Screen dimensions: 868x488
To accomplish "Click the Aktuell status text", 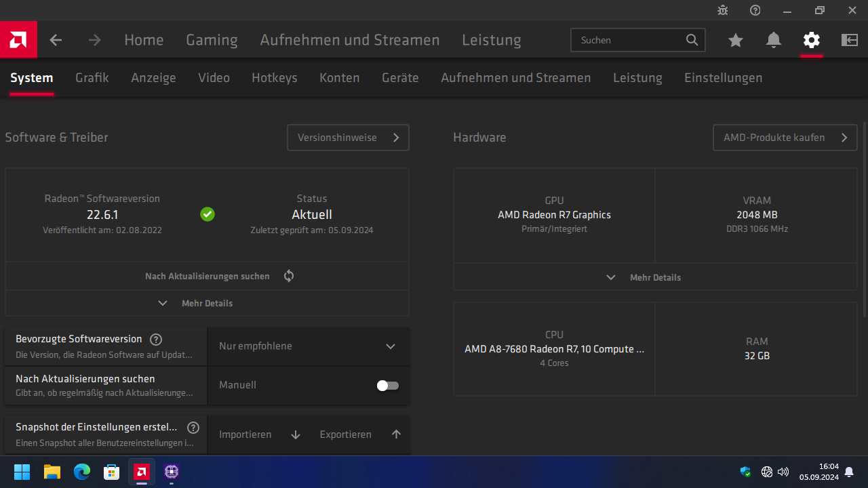I will tap(312, 215).
